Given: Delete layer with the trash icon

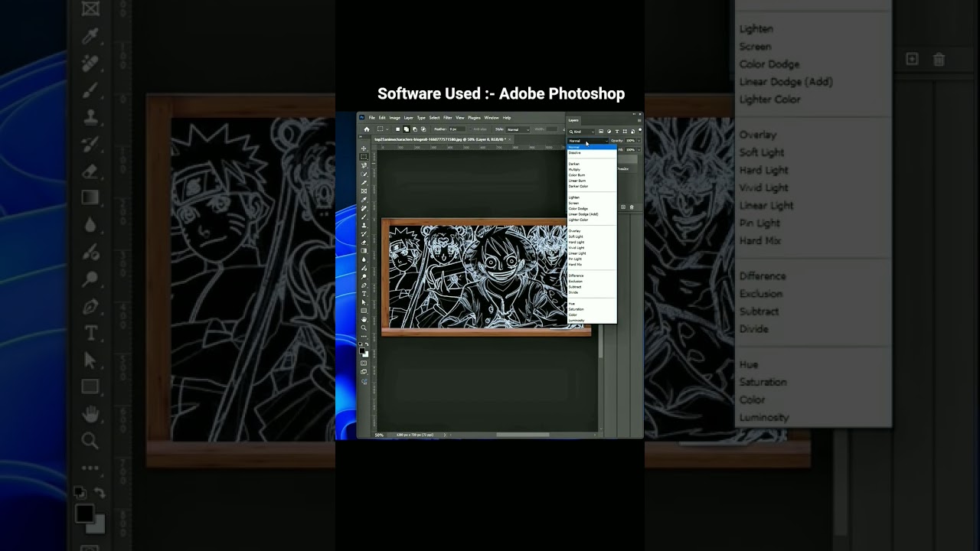Looking at the screenshot, I should coord(632,207).
